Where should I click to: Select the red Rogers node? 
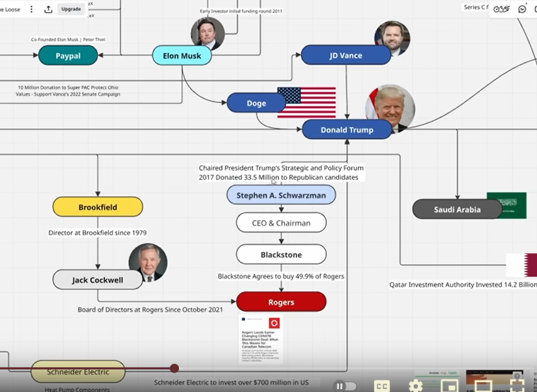pyautogui.click(x=281, y=302)
